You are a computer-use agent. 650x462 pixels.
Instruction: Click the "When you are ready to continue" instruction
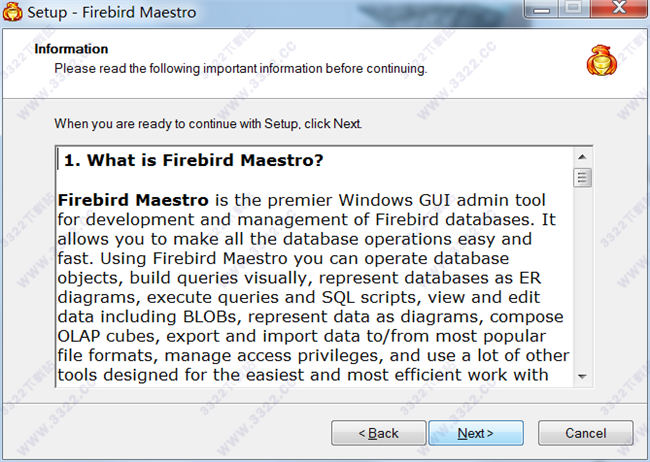[208, 124]
